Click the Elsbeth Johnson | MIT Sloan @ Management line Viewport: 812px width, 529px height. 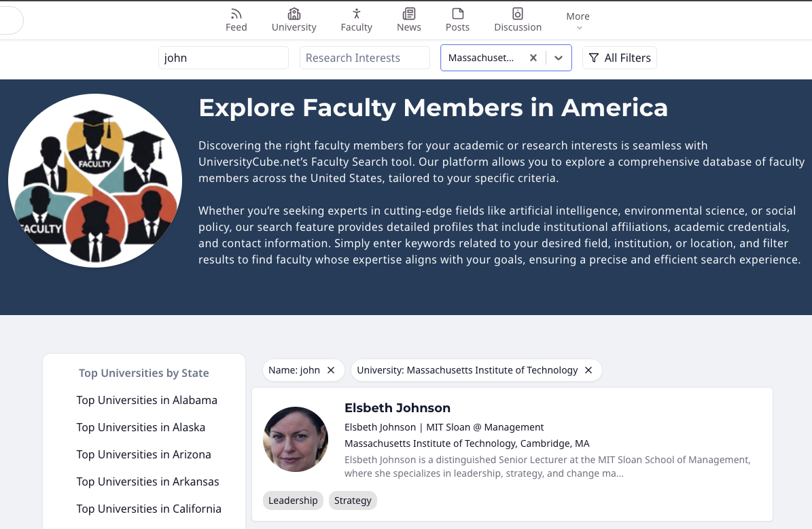click(444, 427)
